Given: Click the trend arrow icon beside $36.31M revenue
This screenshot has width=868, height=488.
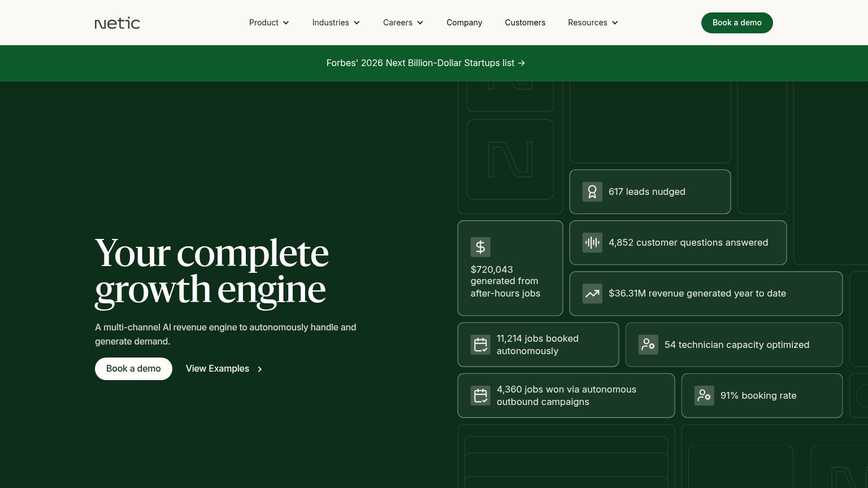Looking at the screenshot, I should 592,294.
